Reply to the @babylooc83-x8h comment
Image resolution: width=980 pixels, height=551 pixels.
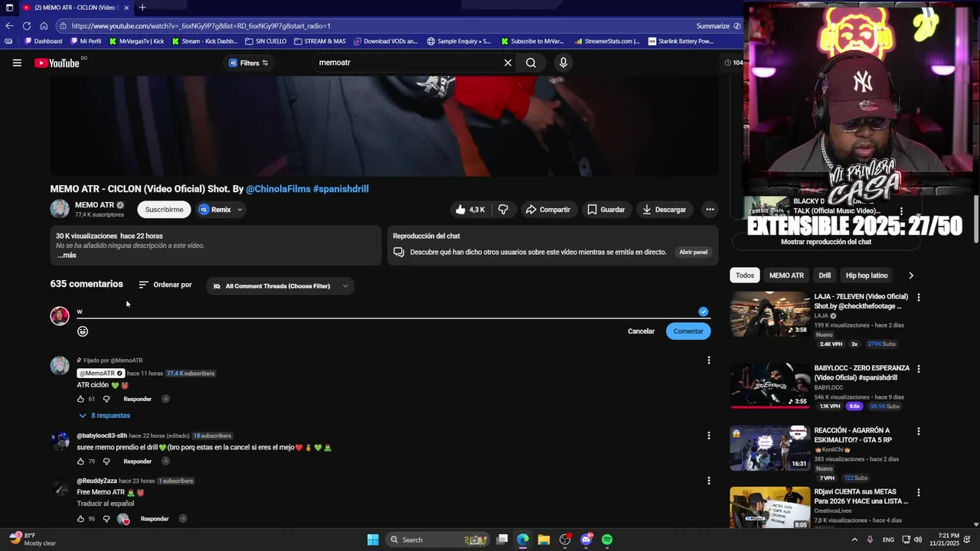tap(138, 461)
